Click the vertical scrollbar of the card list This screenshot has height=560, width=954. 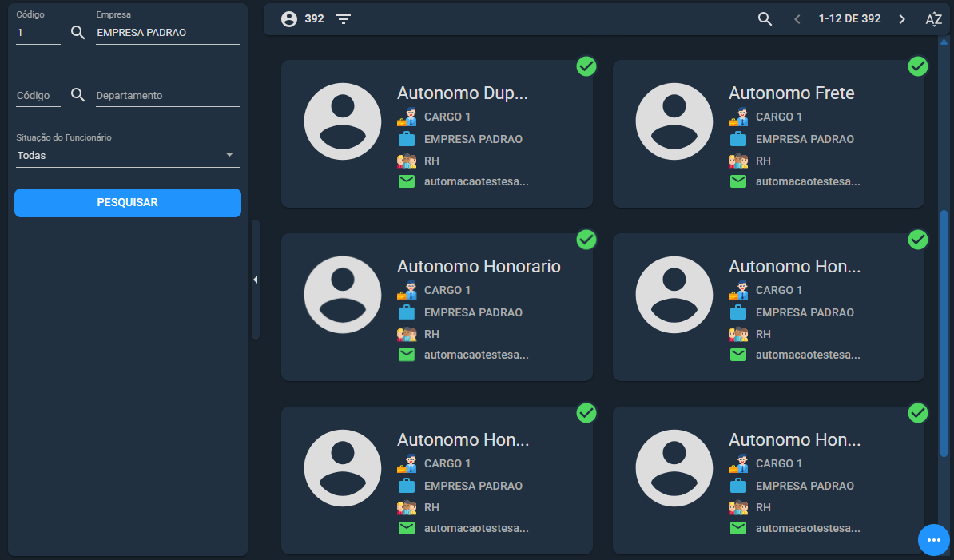[x=944, y=333]
